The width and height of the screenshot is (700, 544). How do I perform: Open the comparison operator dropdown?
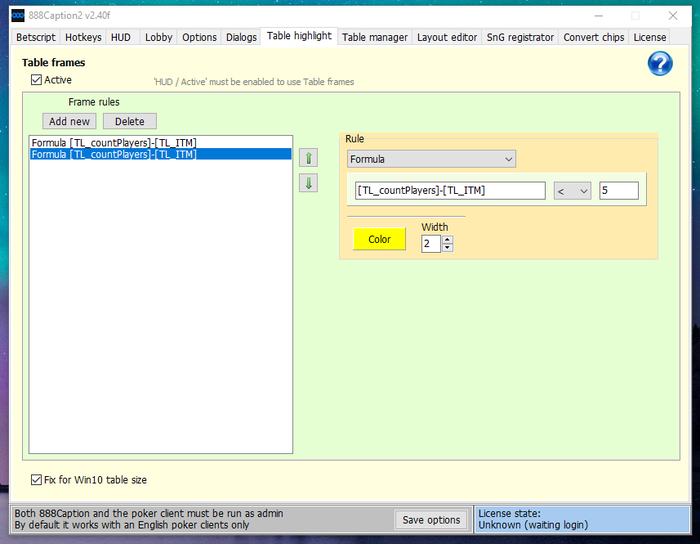pyautogui.click(x=572, y=191)
